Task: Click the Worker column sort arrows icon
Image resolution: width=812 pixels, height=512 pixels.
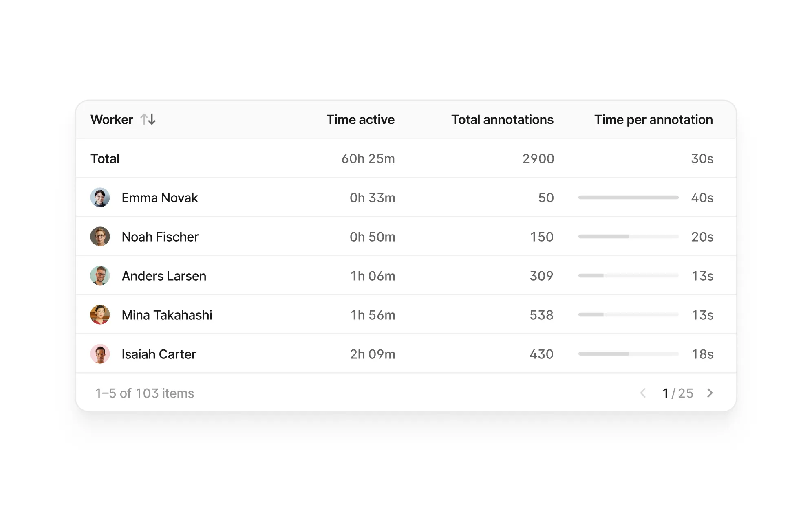Action: point(148,119)
